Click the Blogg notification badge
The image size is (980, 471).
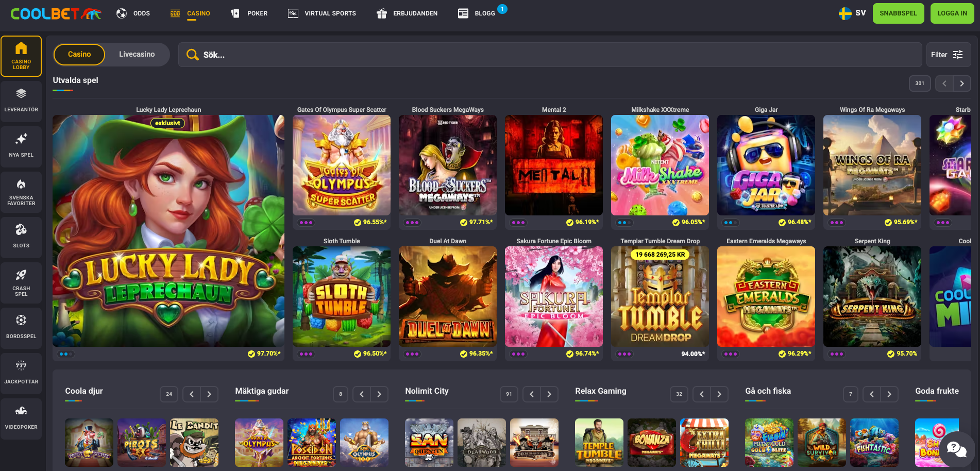click(502, 9)
